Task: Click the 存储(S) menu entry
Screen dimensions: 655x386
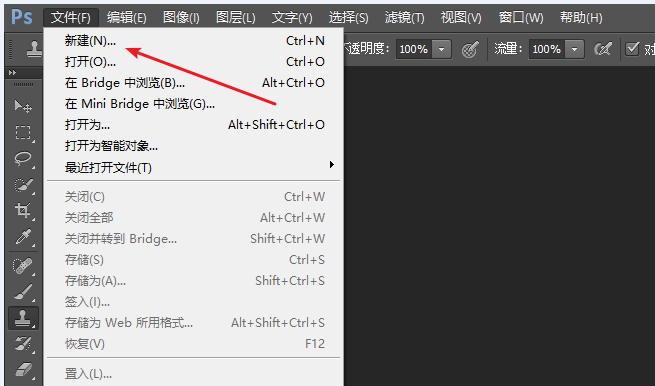Action: click(194, 260)
